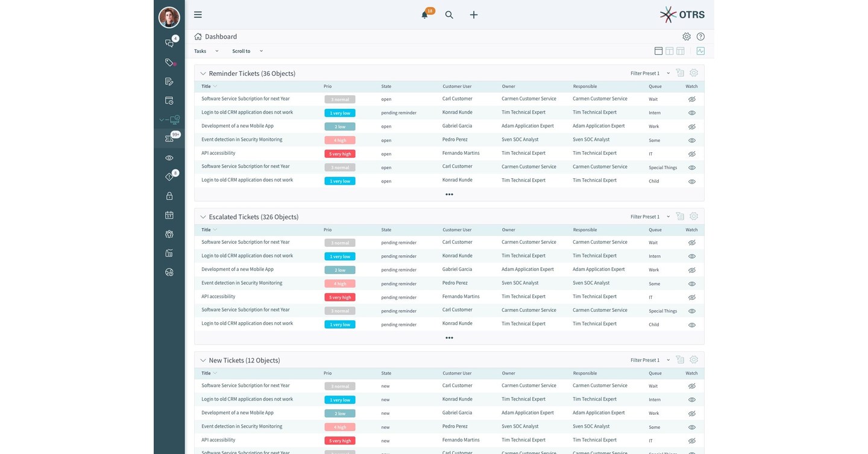Screen dimensions: 868x454
Task: Open the hamburger menu at top left
Action: [x=198, y=14]
